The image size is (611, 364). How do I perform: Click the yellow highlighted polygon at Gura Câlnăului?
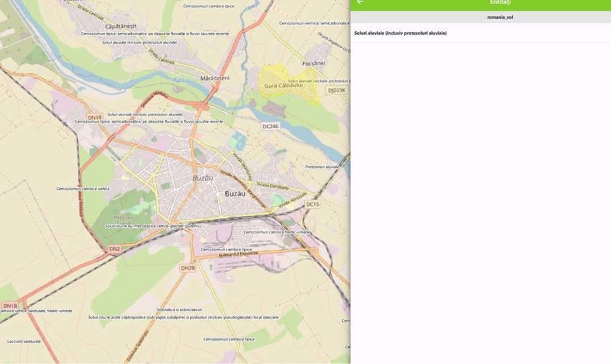(x=288, y=84)
